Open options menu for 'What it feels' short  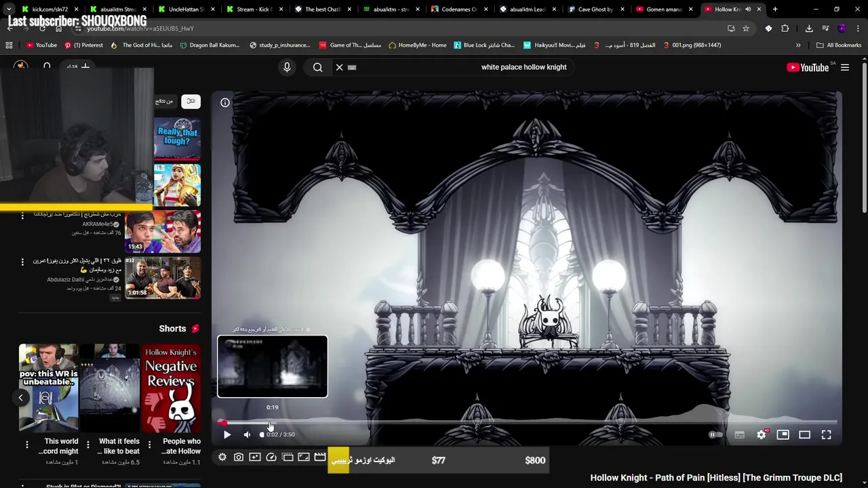click(88, 445)
